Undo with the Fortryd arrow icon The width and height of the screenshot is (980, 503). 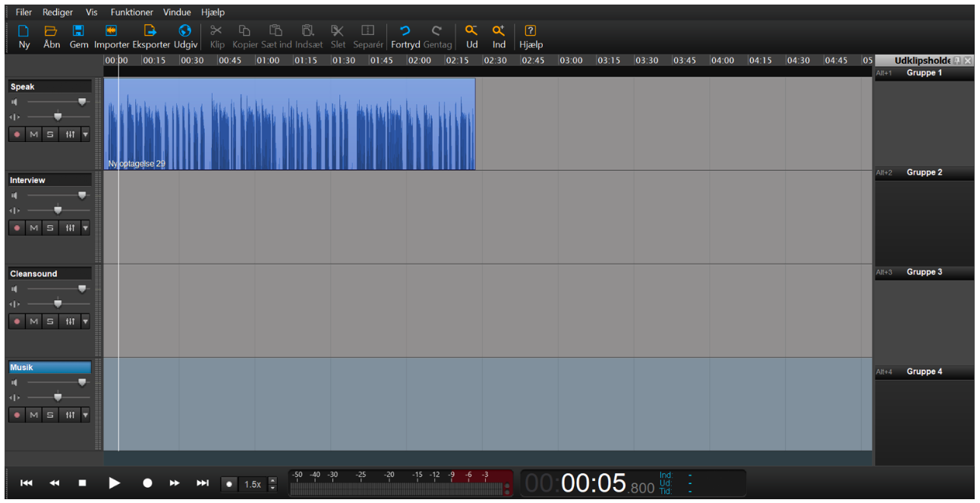pyautogui.click(x=405, y=31)
